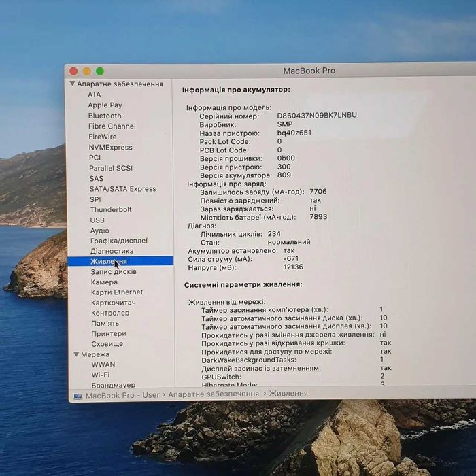Click device name value bq40z651
Image resolution: width=476 pixels, height=476 pixels.
click(294, 133)
